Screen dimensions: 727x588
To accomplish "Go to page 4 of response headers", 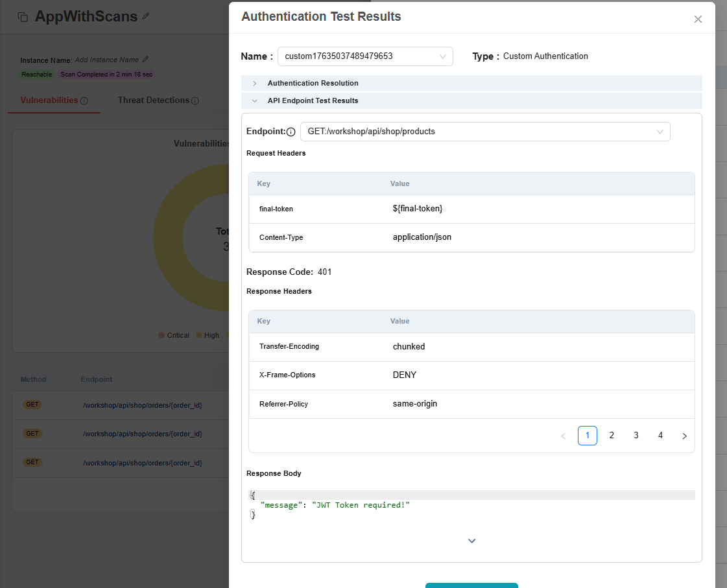I will coord(660,436).
